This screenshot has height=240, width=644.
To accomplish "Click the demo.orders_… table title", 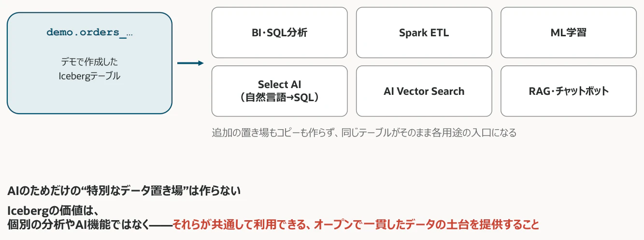I will pos(89,32).
